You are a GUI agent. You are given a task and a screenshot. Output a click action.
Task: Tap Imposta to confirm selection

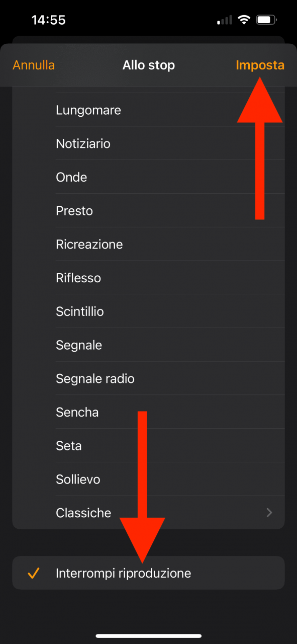point(260,65)
